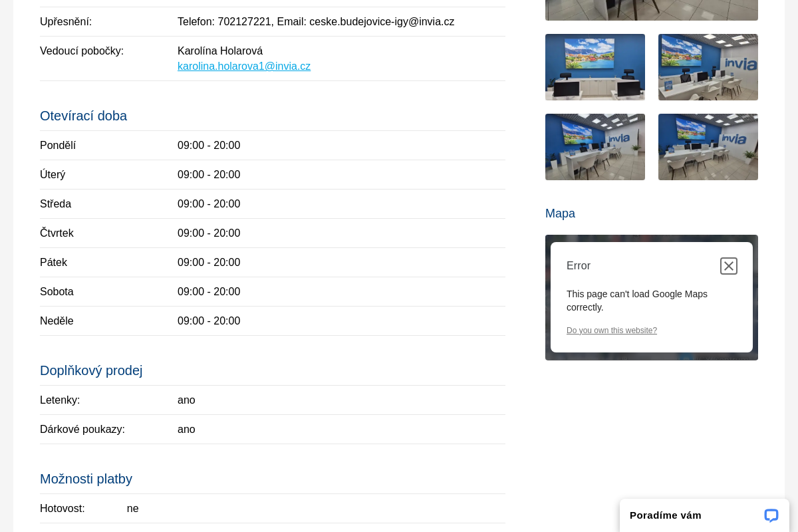
Task: Open the karolina.holarova1@invia.cz email link
Action: 243,66
